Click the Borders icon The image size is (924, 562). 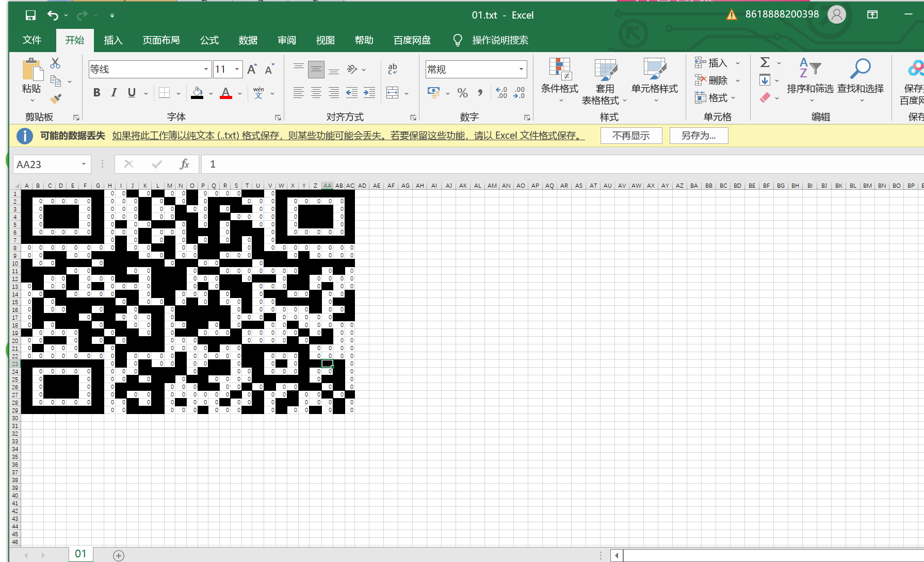tap(164, 93)
